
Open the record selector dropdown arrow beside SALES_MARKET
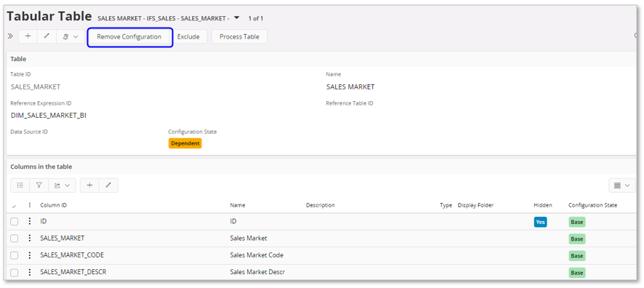(236, 17)
